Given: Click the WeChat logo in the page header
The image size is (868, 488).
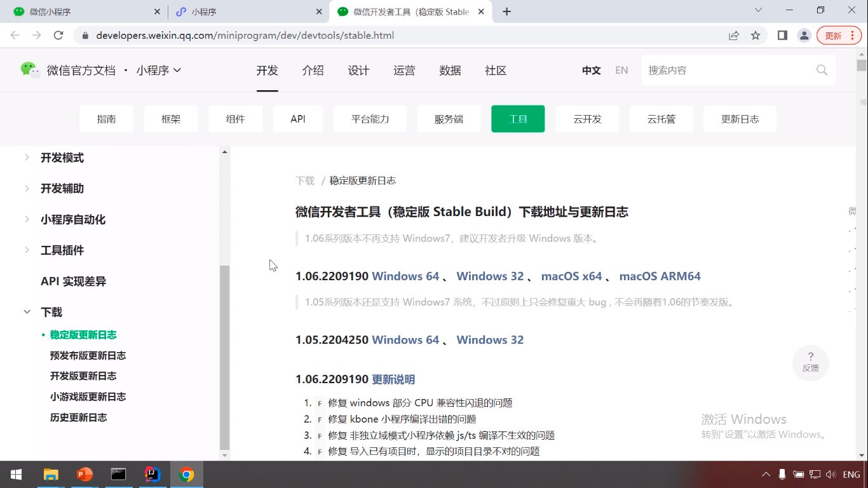Looking at the screenshot, I should pyautogui.click(x=29, y=70).
